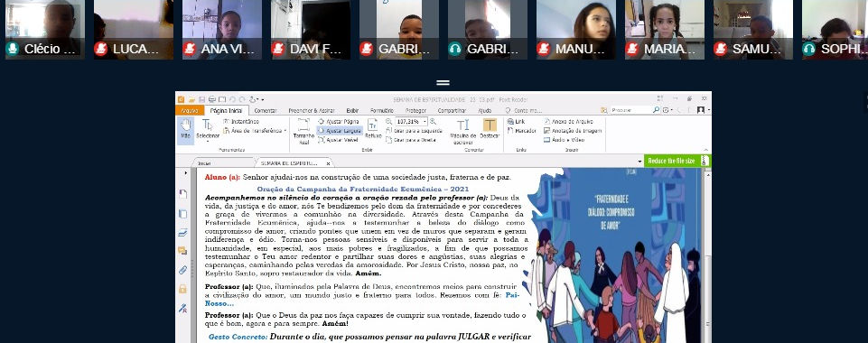Choose the Selecionar text tool
868x343 pixels.
[208, 130]
